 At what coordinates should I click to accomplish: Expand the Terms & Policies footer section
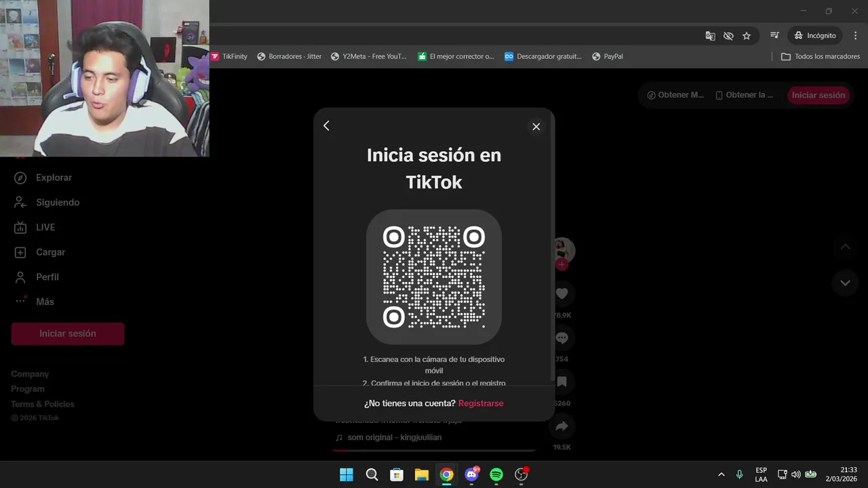pos(43,404)
